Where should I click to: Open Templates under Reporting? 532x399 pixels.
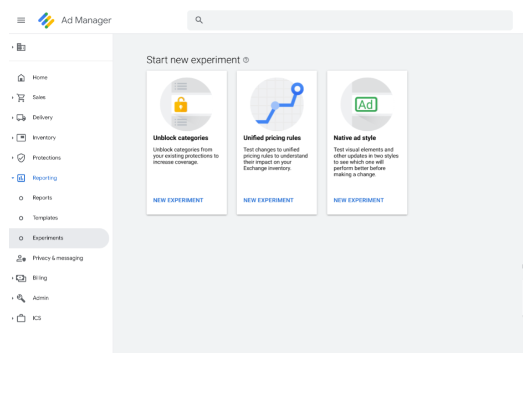(45, 218)
